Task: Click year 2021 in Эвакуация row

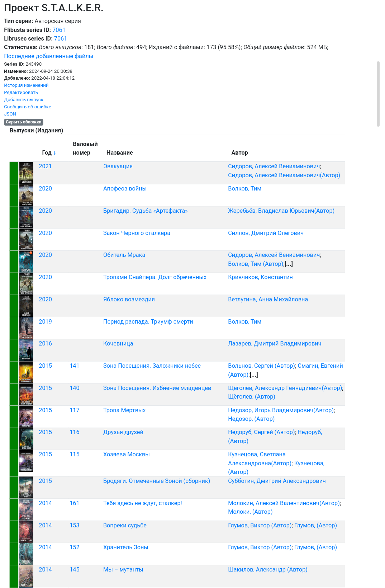Action: [x=45, y=166]
